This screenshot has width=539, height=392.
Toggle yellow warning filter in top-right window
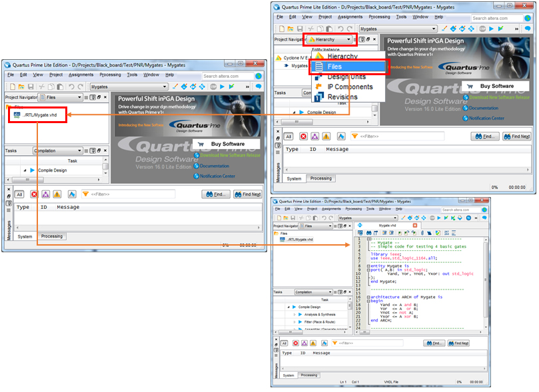tap(326, 136)
